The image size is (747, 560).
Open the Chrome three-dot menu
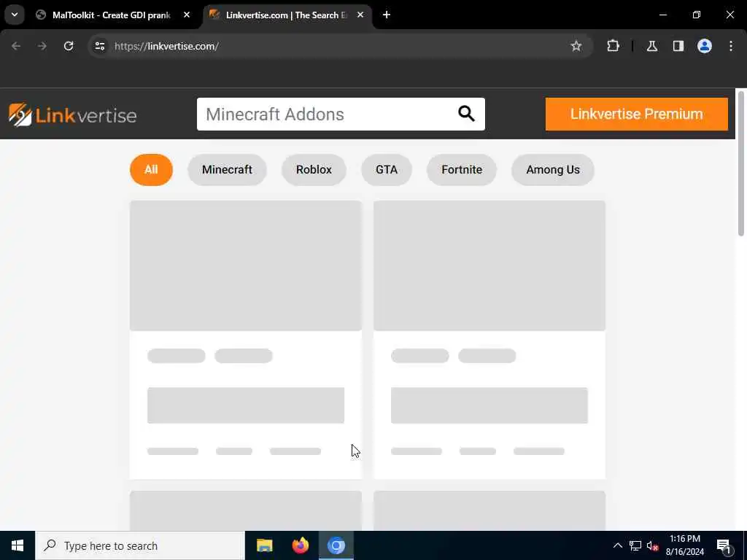pos(731,46)
